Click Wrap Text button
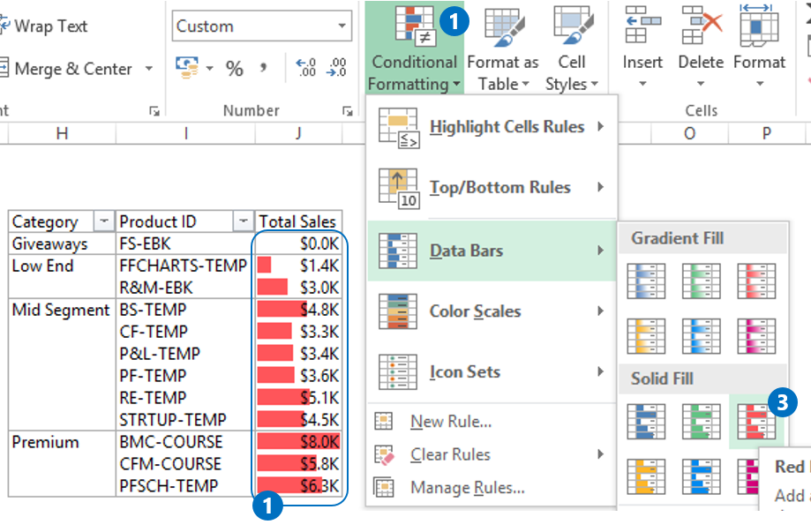The image size is (811, 532). [44, 26]
